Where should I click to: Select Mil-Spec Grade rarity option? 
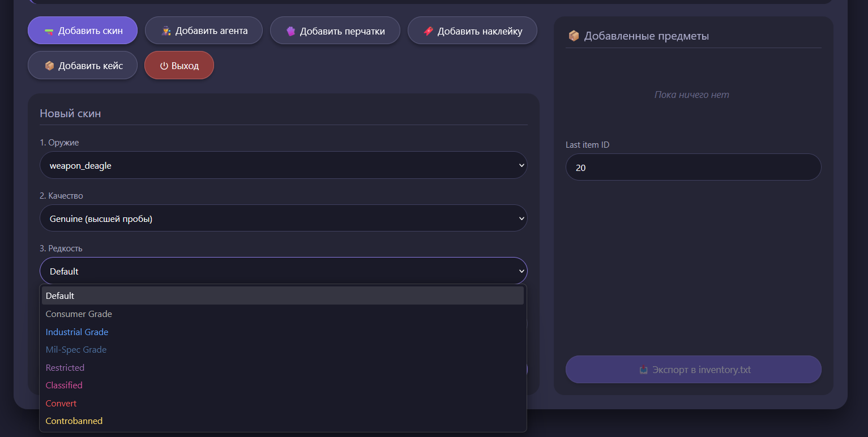coord(283,350)
